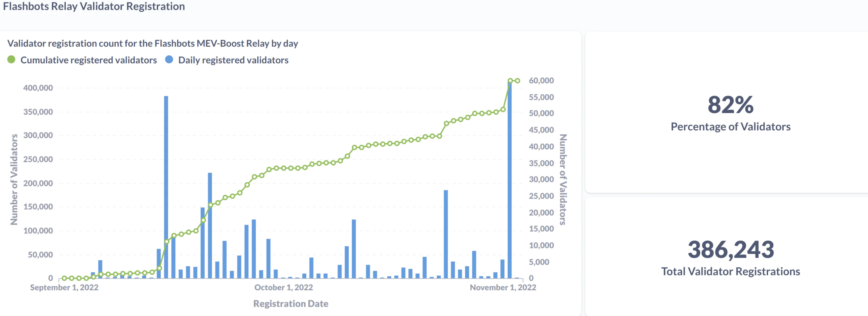Select the chart title about MEV-Boost Relay
This screenshot has width=868, height=316.
pyautogui.click(x=153, y=44)
